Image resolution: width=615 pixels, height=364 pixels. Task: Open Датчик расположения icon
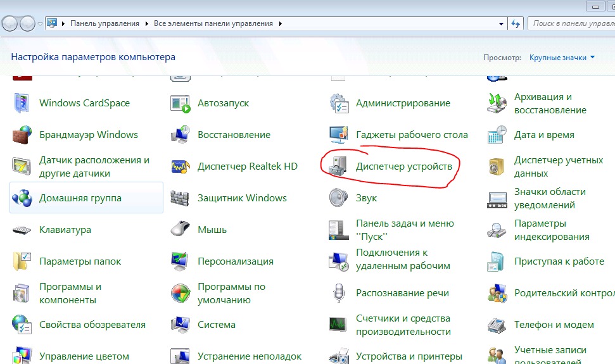(22, 166)
